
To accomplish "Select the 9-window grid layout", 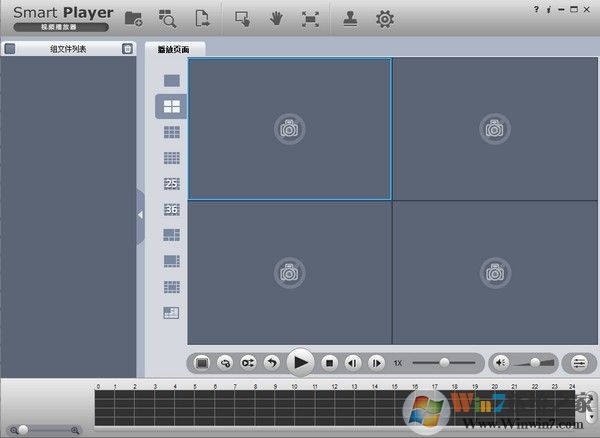I will coord(171,132).
